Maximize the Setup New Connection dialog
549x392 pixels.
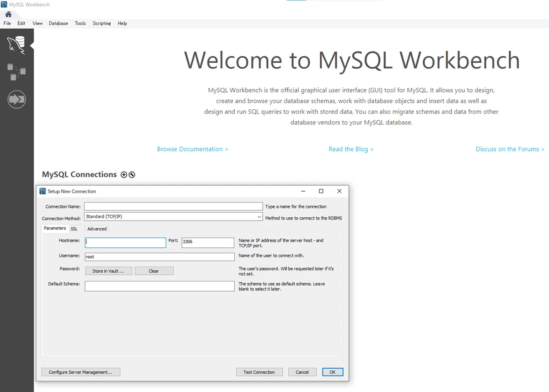(x=321, y=191)
